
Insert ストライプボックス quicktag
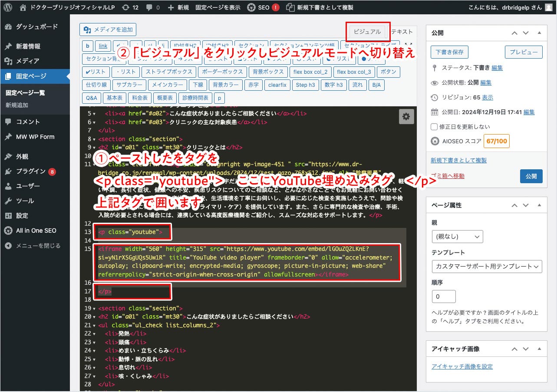(168, 72)
